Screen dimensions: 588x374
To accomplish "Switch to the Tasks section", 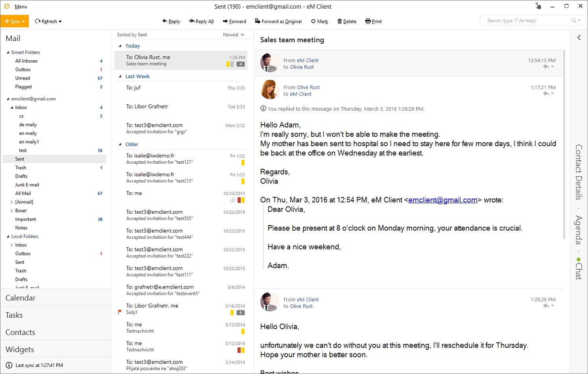I will coord(55,315).
